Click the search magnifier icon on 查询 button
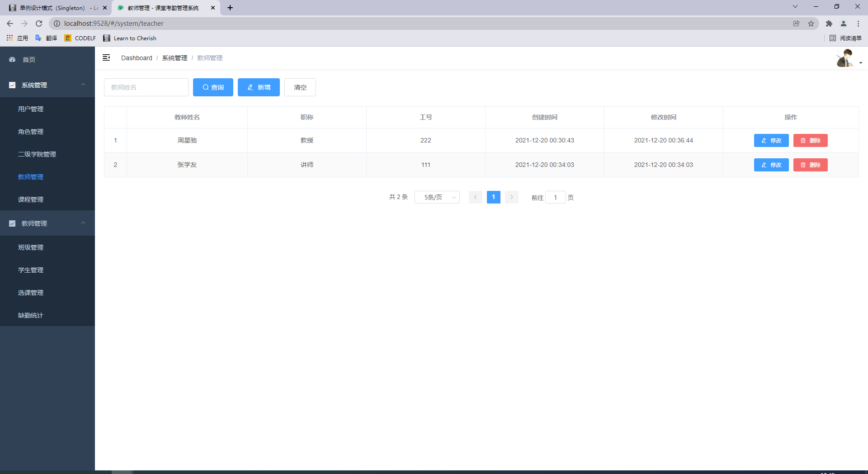868x474 pixels. [207, 87]
